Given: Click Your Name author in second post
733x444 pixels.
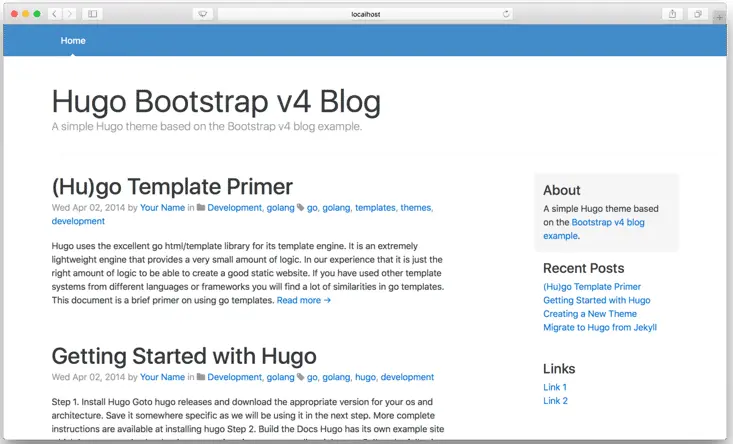Looking at the screenshot, I should pos(162,377).
